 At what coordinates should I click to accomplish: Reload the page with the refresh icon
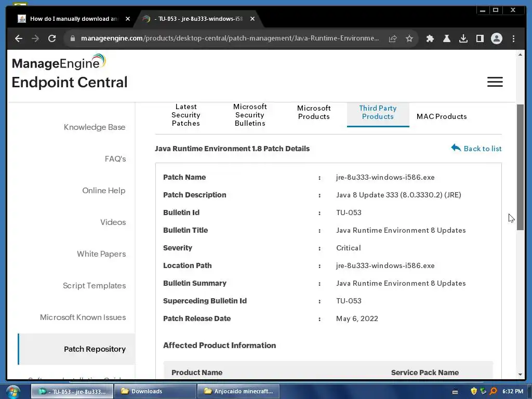coord(52,38)
